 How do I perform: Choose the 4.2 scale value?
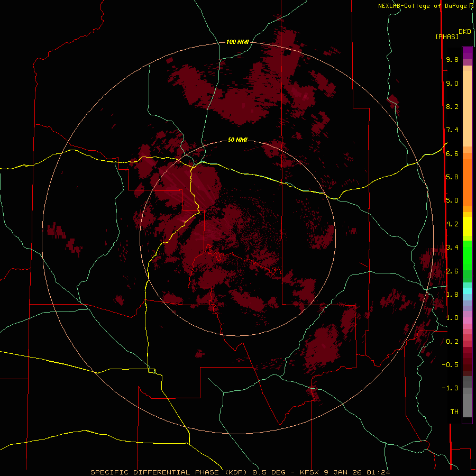pos(452,224)
